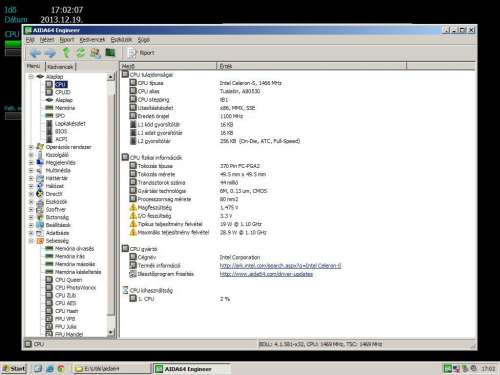Open the Riport toolbar button

[141, 53]
